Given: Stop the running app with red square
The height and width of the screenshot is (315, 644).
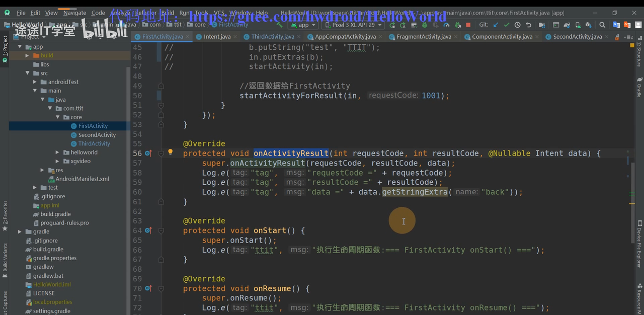Looking at the screenshot, I should point(468,25).
